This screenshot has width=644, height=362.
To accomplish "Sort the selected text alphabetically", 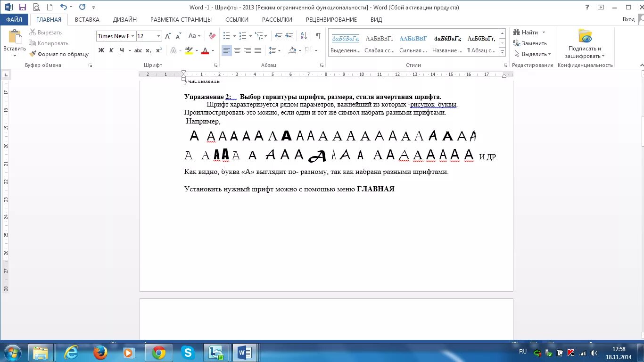I will 304,36.
